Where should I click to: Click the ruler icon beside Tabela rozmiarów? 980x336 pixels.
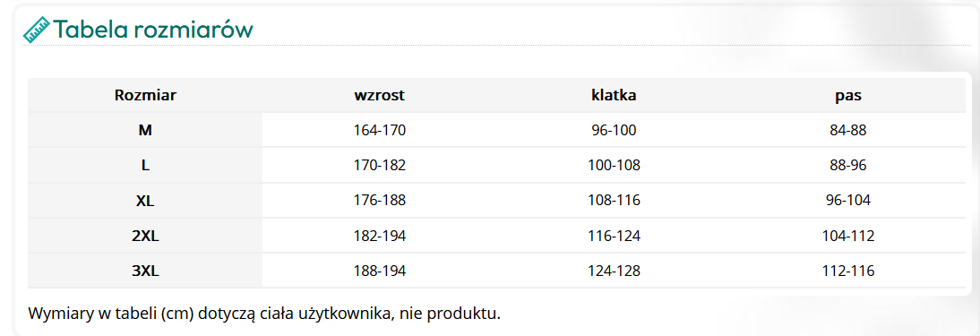tap(36, 29)
